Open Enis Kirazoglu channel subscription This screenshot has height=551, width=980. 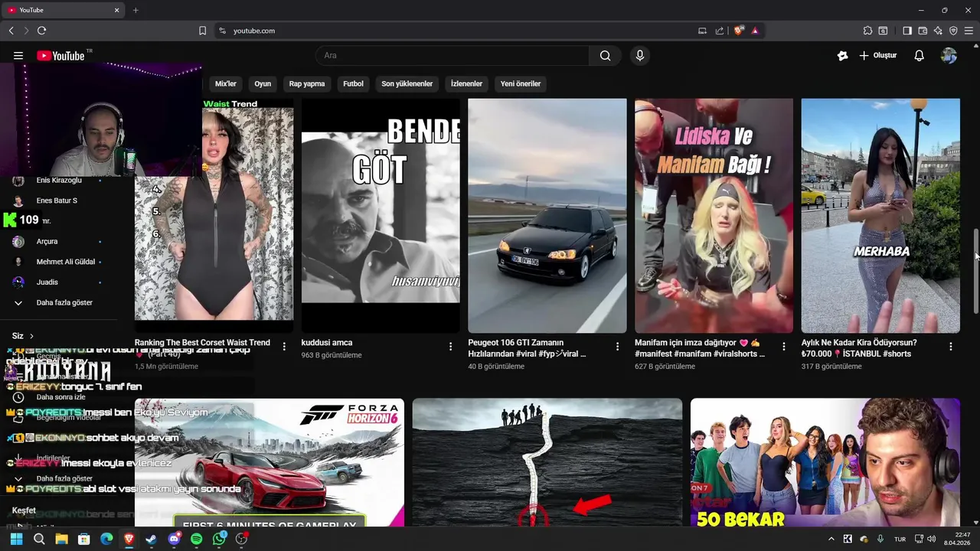tap(58, 181)
